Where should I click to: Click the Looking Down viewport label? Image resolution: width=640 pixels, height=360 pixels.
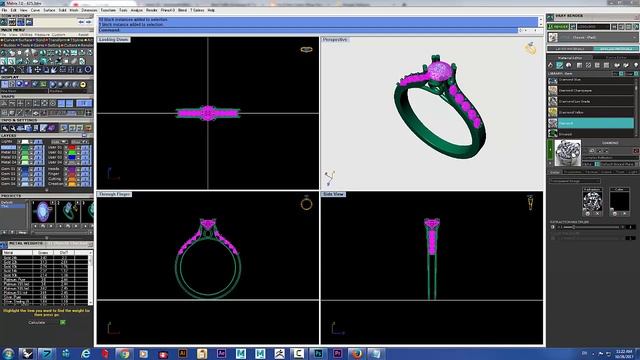pyautogui.click(x=113, y=40)
